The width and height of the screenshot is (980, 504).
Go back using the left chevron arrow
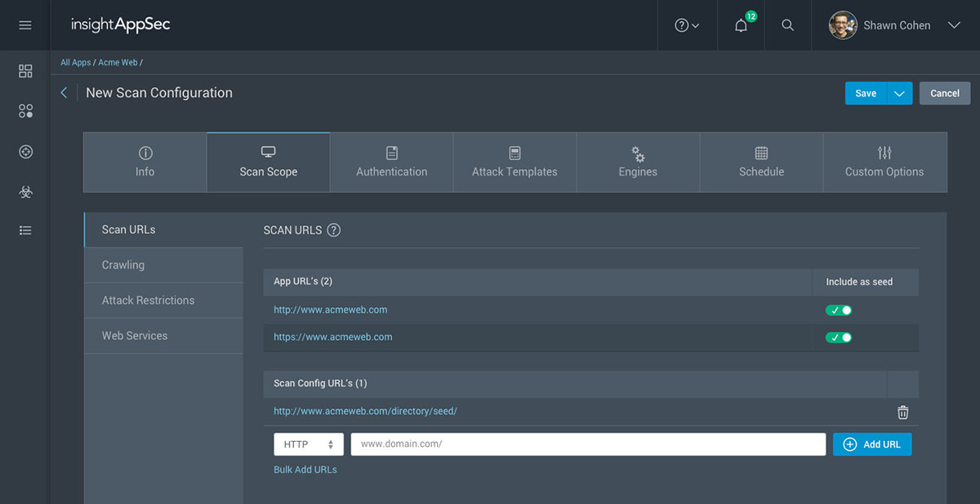pos(64,93)
